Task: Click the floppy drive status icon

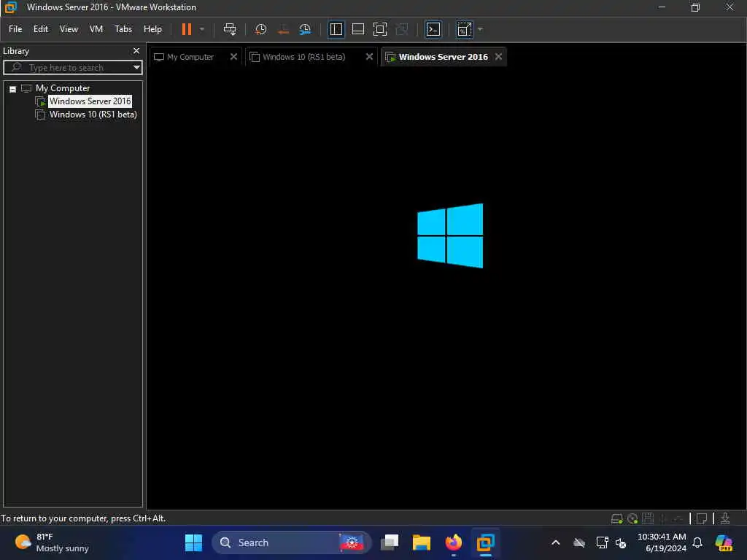Action: click(x=648, y=518)
